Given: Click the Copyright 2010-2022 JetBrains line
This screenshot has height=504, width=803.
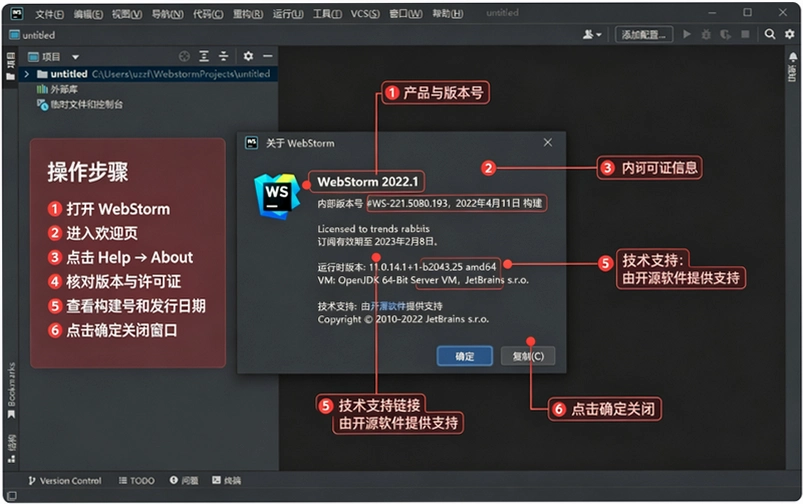Looking at the screenshot, I should pos(403,319).
